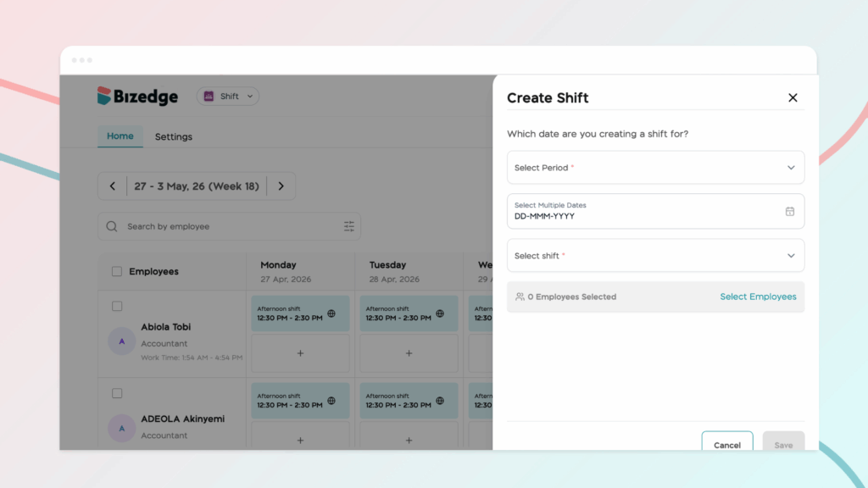Expand the Select Period dropdown

tap(655, 168)
